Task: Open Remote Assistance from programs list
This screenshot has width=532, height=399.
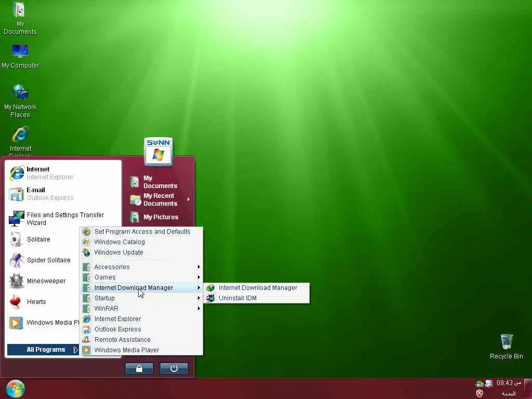Action: tap(141, 340)
